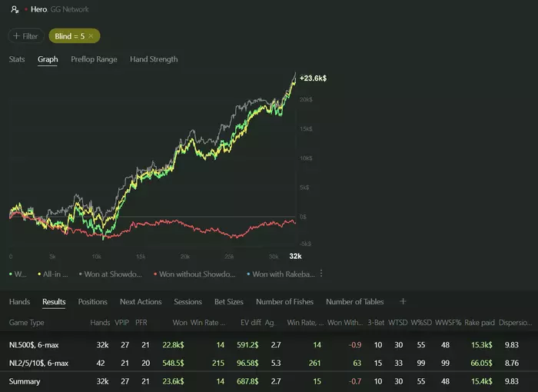This screenshot has height=392, width=538.
Task: Click the 32k marker on the graph axis
Action: click(295, 256)
